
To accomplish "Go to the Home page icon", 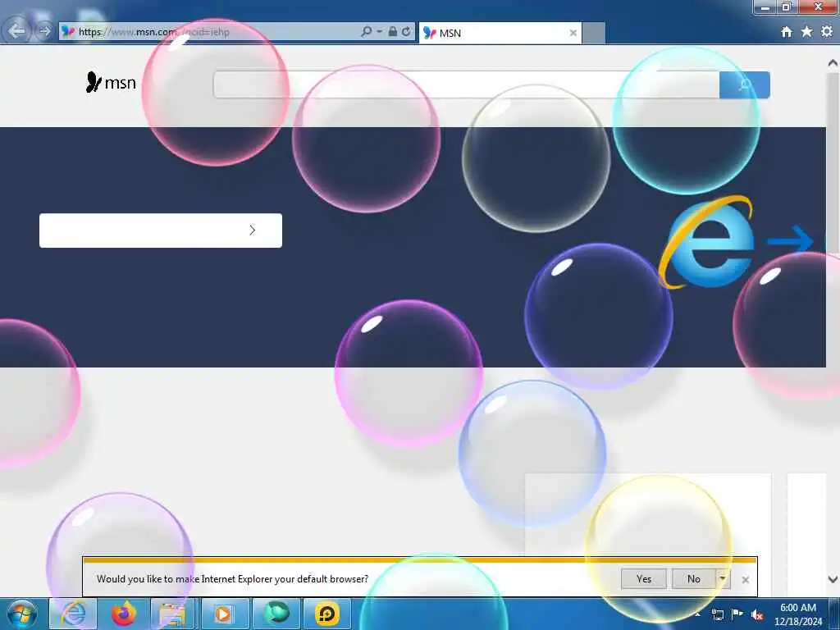I will [x=787, y=32].
